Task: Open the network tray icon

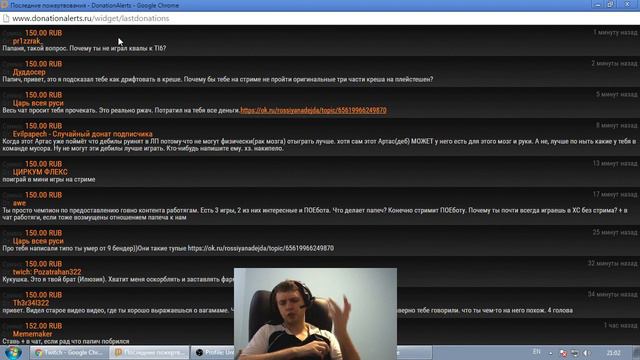Action: (575, 353)
